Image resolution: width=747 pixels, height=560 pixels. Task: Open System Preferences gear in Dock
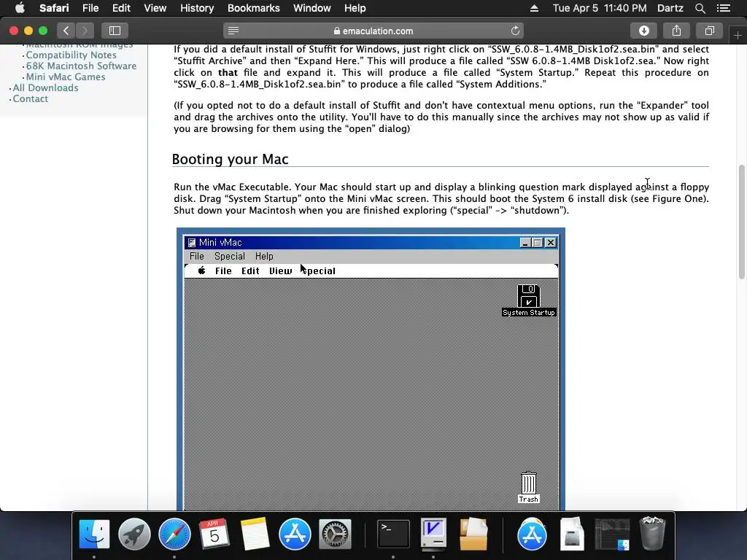[x=335, y=534]
